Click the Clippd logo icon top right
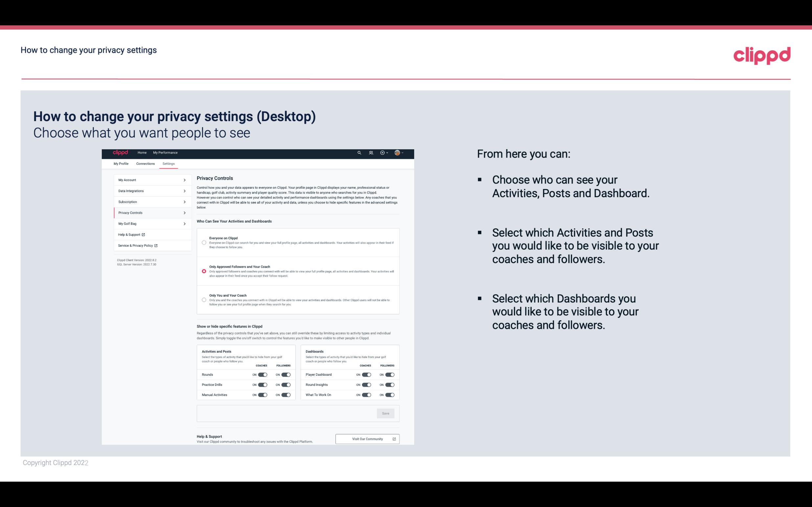The image size is (812, 507). pos(762,55)
